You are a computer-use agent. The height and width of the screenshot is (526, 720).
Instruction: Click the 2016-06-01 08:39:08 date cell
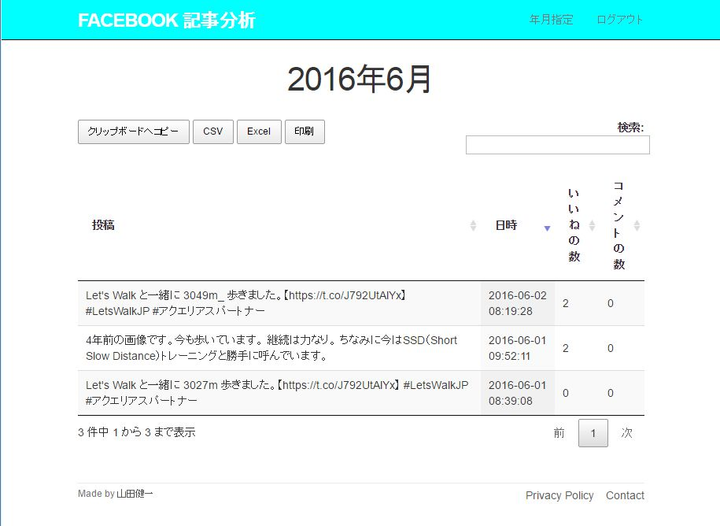pos(518,393)
